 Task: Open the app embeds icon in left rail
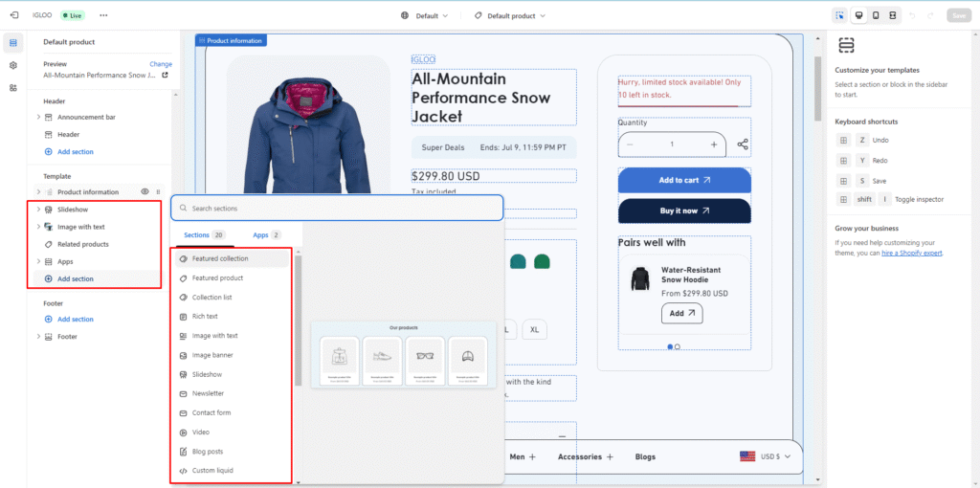(13, 87)
